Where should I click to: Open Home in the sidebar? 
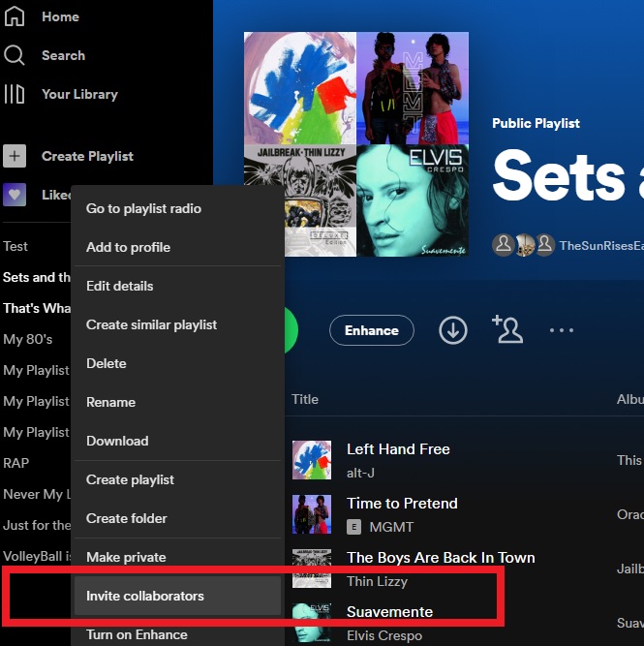pos(61,16)
